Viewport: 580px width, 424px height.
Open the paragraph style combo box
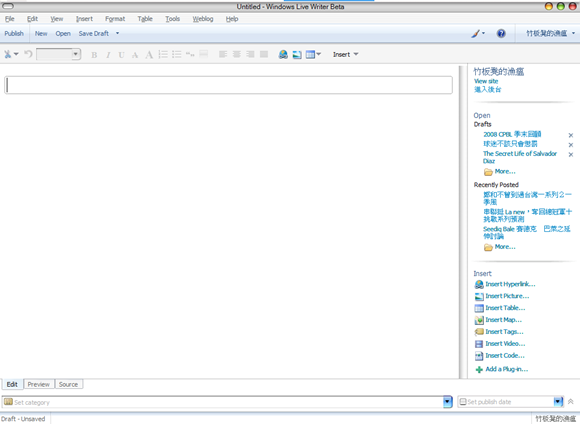(x=58, y=54)
